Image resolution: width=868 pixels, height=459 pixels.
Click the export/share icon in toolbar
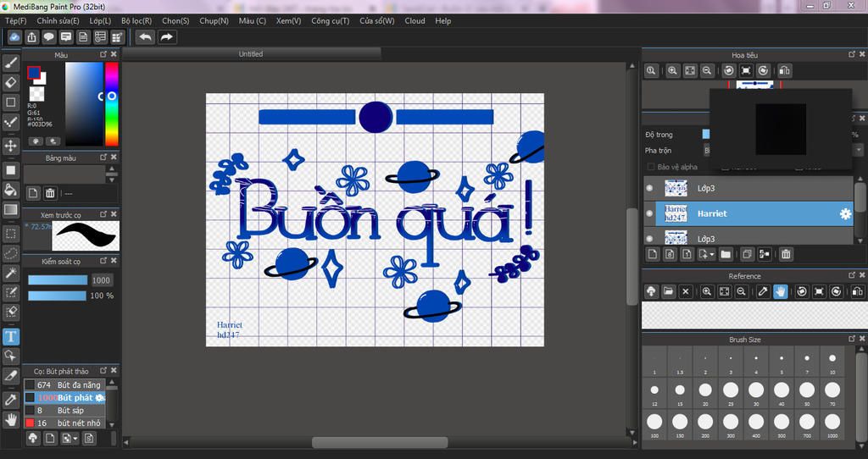31,37
